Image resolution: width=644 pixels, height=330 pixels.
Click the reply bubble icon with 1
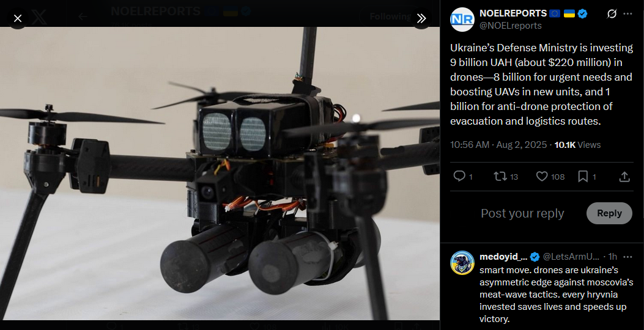point(462,177)
